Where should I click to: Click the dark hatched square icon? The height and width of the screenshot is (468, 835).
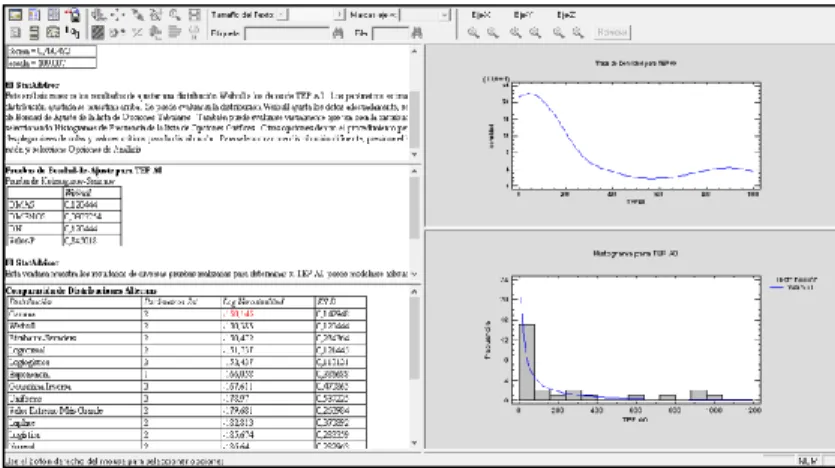click(x=97, y=33)
